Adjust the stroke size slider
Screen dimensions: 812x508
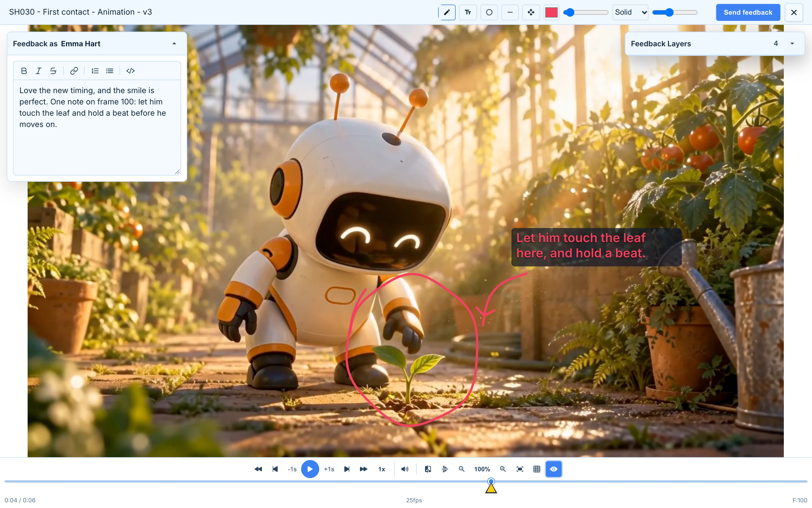point(586,12)
